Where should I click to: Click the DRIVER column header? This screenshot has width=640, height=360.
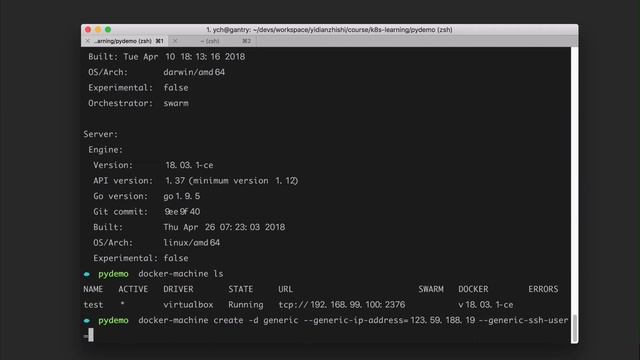pyautogui.click(x=178, y=289)
